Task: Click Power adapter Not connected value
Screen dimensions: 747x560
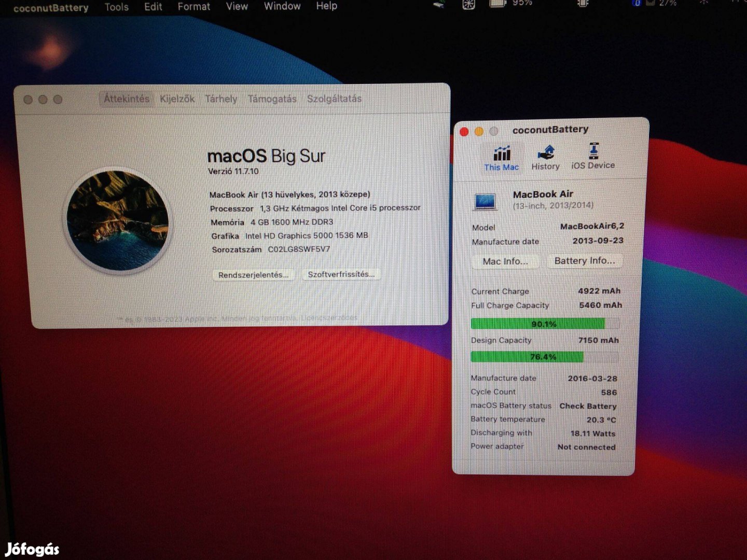Action: coord(586,447)
